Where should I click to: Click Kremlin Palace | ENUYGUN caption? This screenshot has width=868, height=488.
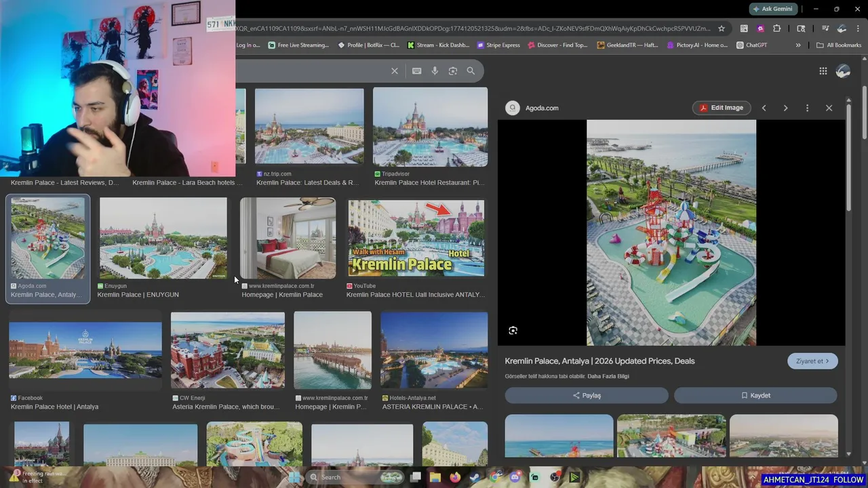pos(138,295)
